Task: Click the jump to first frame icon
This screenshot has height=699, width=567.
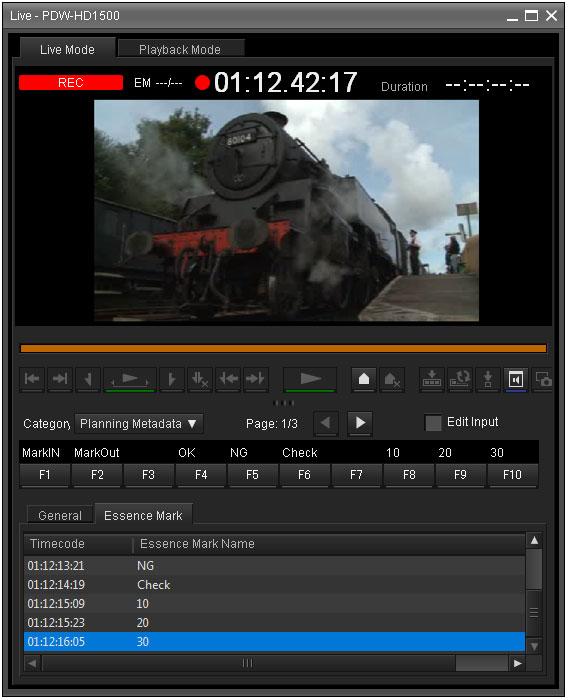Action: coord(32,379)
